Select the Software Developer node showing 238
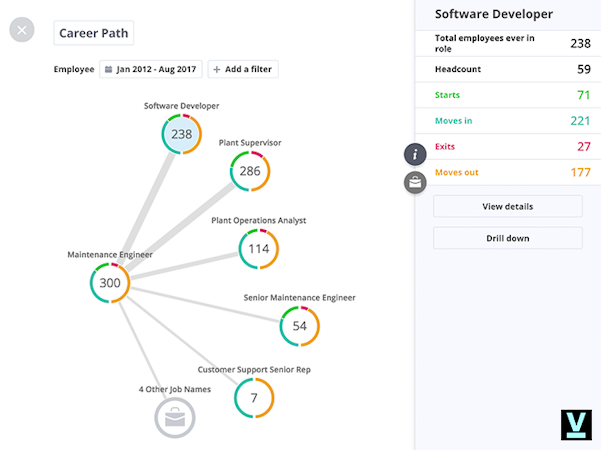Viewport: 601px width, 450px height. pos(181,134)
